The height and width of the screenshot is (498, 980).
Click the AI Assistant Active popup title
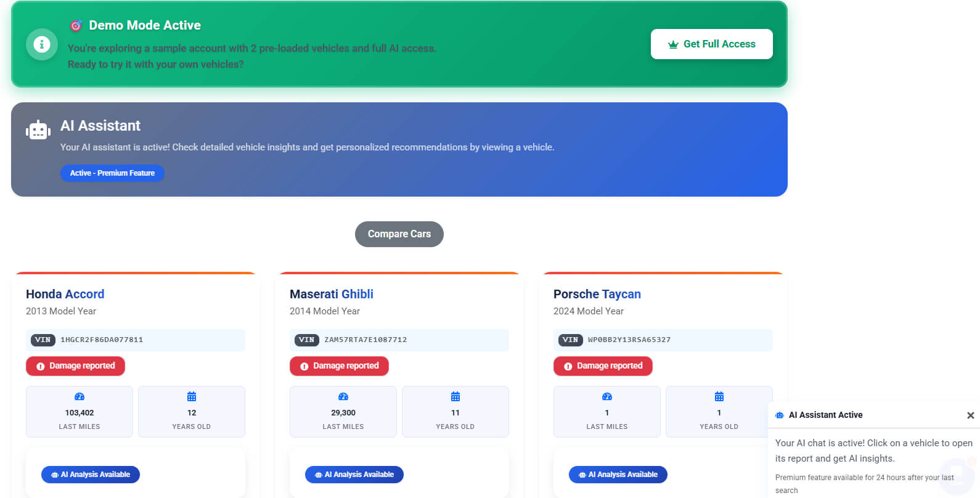coord(826,415)
